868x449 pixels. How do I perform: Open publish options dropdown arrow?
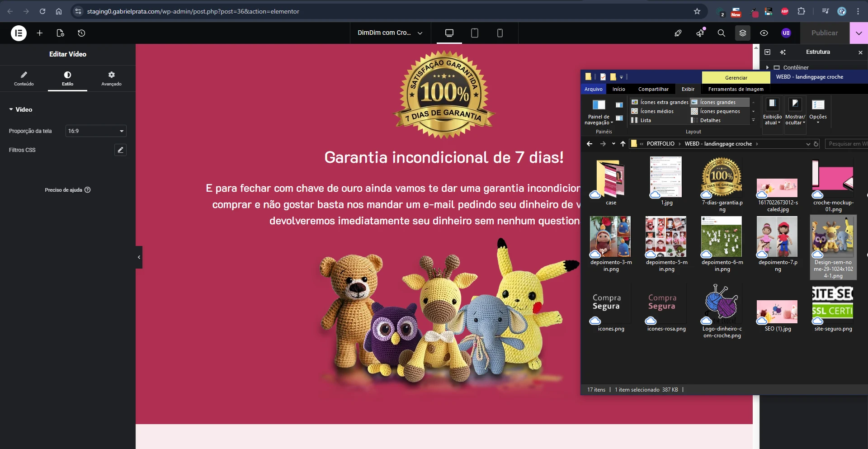pos(859,33)
